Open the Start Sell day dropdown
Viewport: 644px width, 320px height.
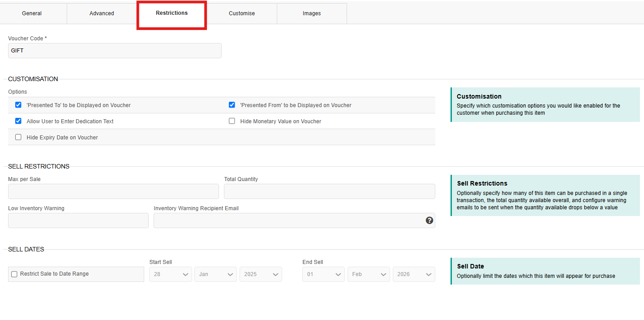[x=171, y=274]
